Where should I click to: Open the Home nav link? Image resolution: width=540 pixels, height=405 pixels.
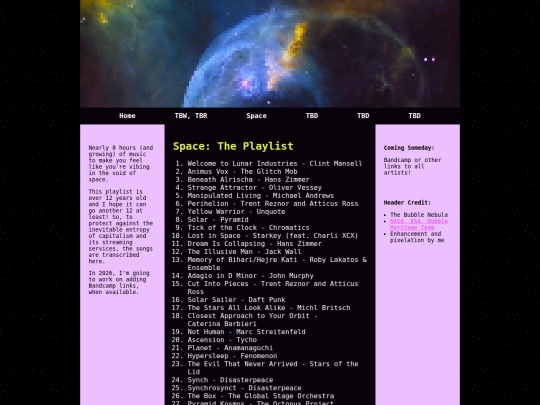coord(127,116)
